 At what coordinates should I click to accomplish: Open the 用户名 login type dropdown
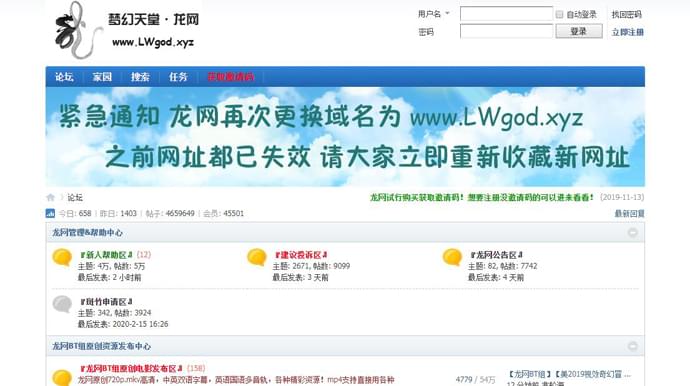pos(448,13)
